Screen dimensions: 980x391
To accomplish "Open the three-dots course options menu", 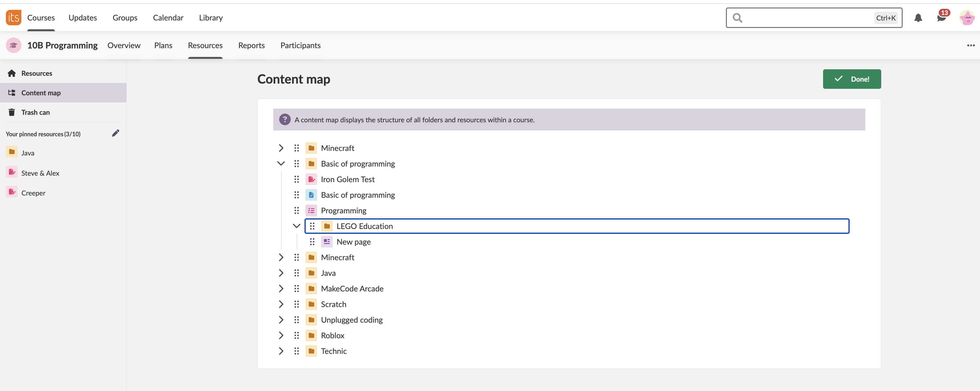I will [971, 45].
